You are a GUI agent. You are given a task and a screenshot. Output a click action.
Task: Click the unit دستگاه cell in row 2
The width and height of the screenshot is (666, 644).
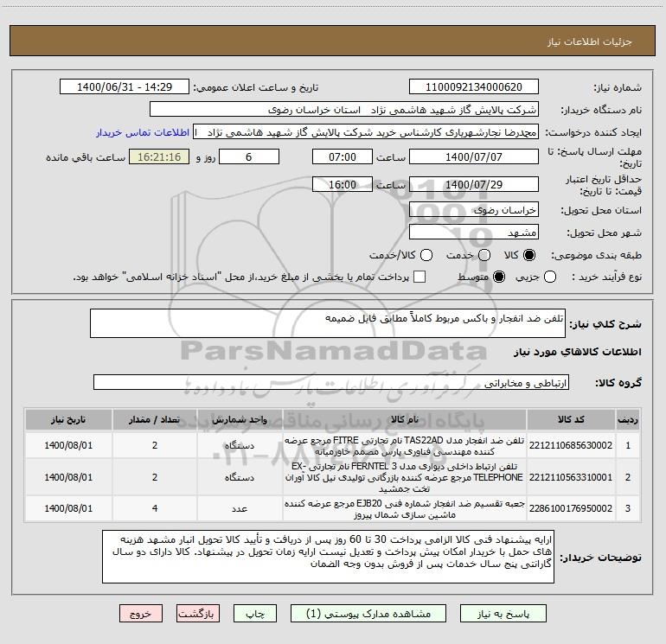click(x=240, y=477)
